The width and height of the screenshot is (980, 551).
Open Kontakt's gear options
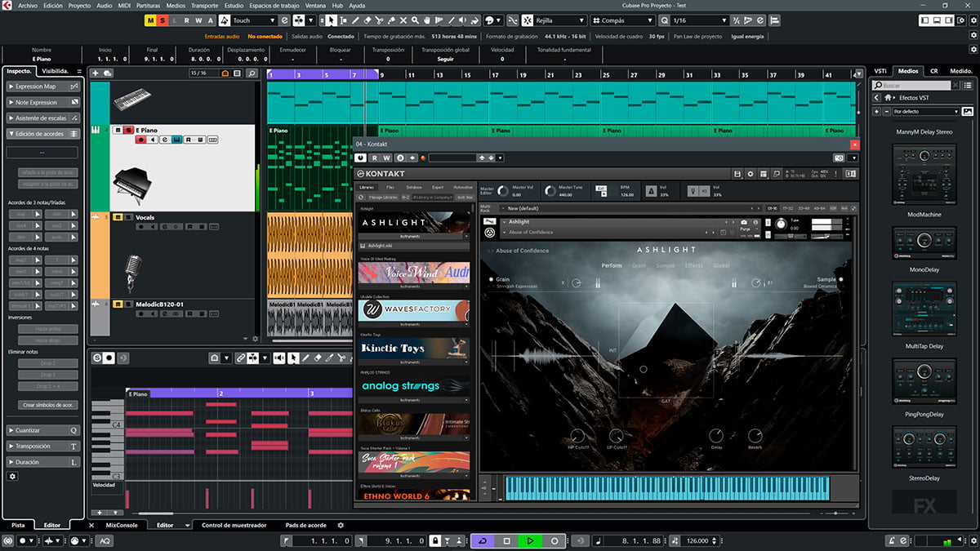pos(751,174)
